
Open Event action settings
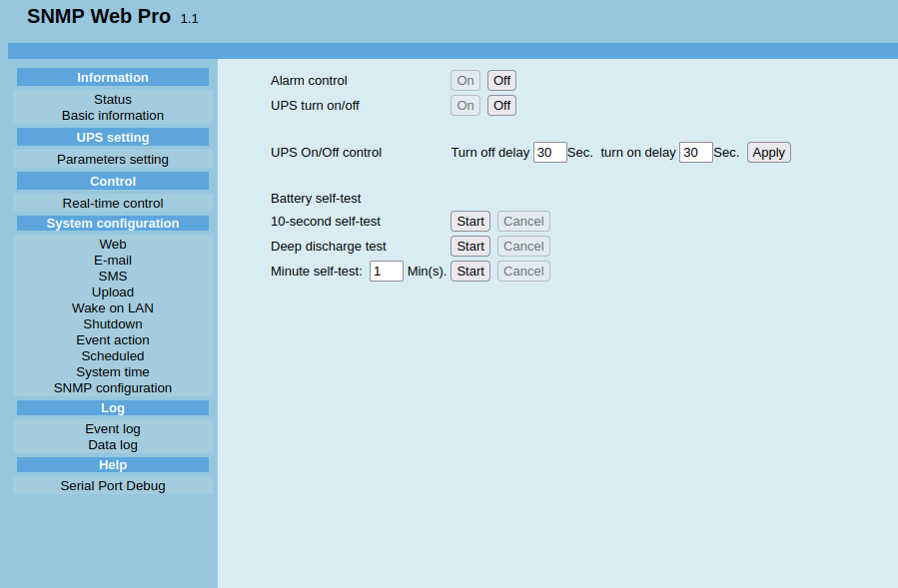click(x=113, y=340)
